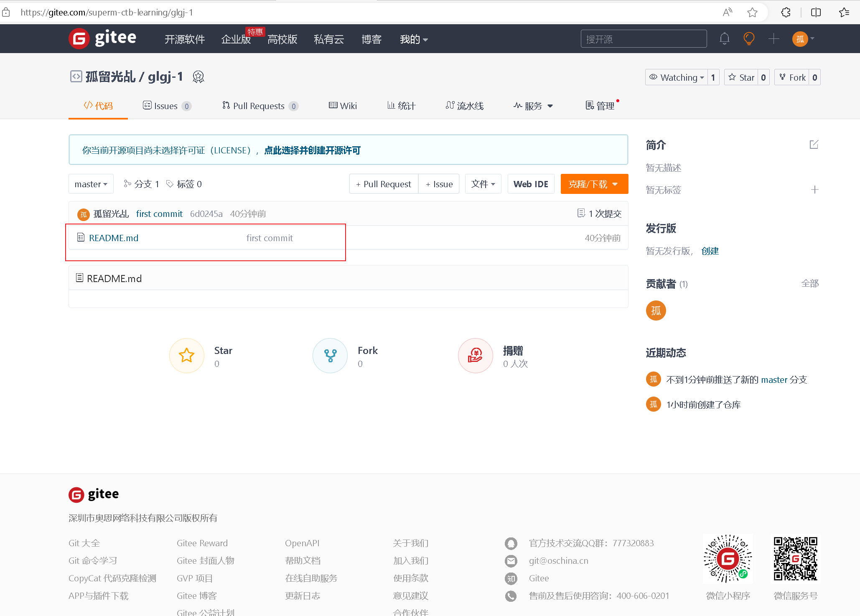
Task: Fork the repository
Action: coord(792,77)
